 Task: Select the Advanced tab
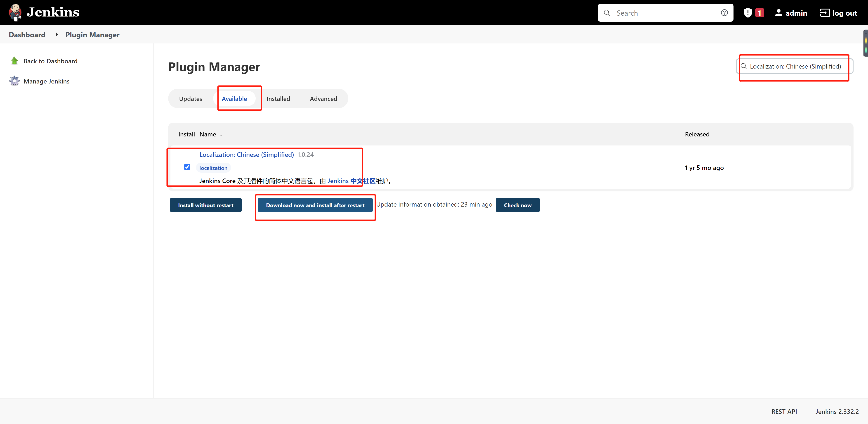pyautogui.click(x=323, y=99)
